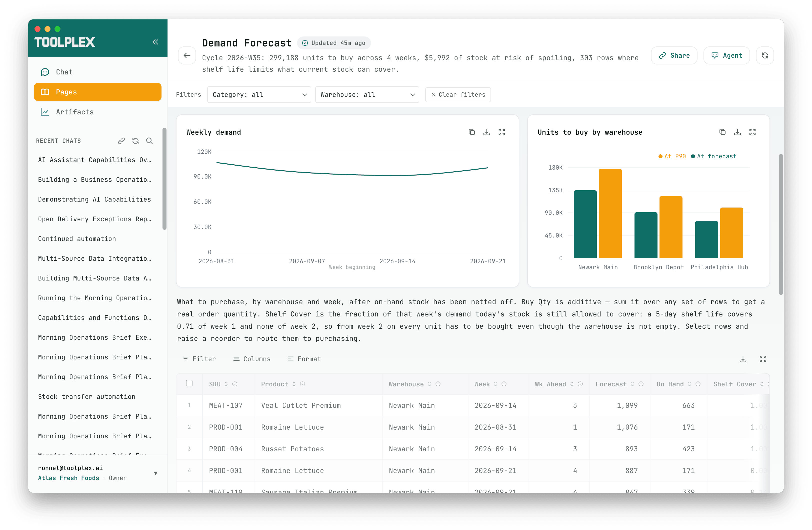Sort by Product column
Viewport: 812px width, 530px height.
point(294,384)
